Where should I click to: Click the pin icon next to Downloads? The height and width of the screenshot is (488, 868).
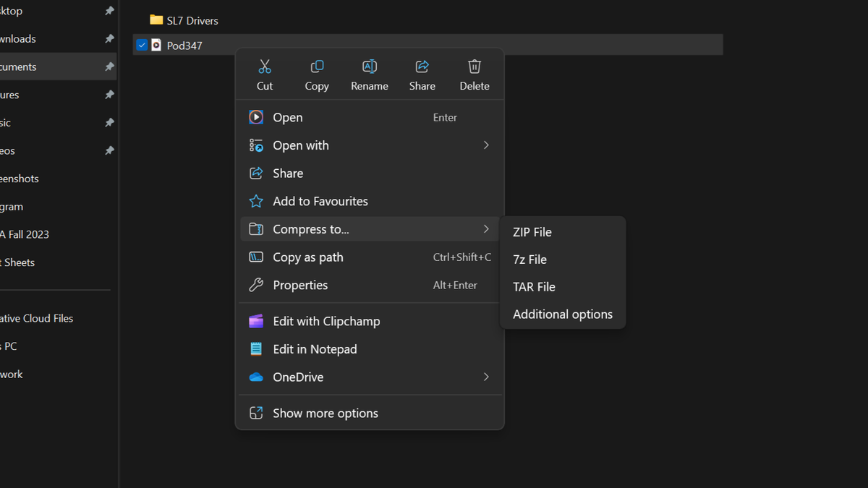click(109, 38)
